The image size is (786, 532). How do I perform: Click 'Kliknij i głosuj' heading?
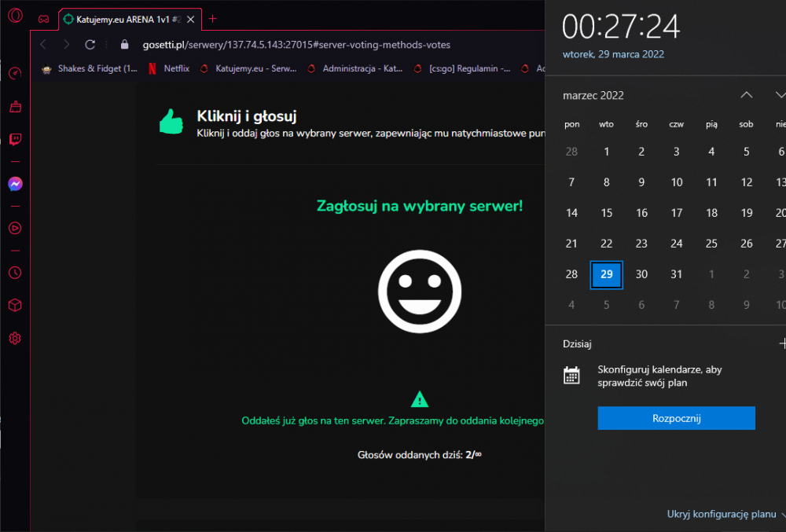point(247,116)
